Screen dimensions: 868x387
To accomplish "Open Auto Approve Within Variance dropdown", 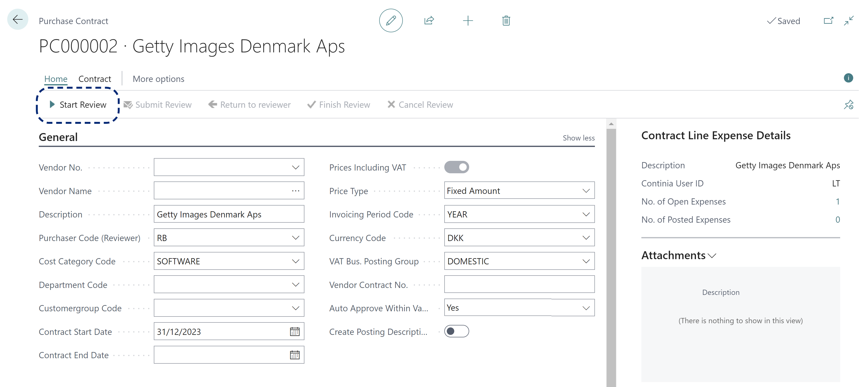I will (586, 308).
